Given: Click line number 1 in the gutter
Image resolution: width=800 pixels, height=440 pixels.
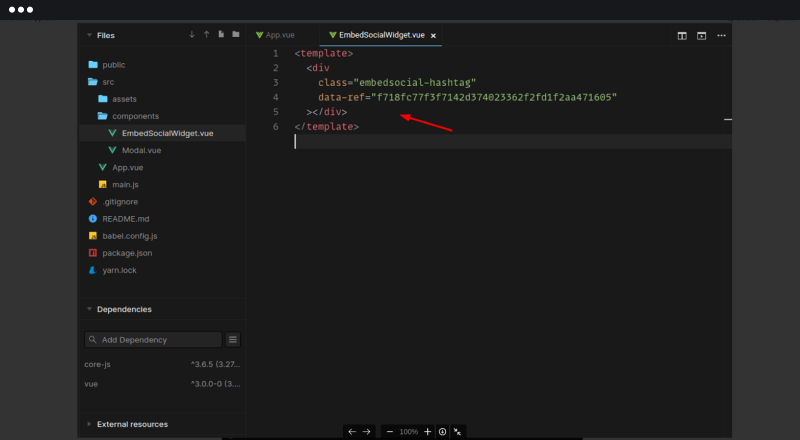Looking at the screenshot, I should click(x=276, y=53).
